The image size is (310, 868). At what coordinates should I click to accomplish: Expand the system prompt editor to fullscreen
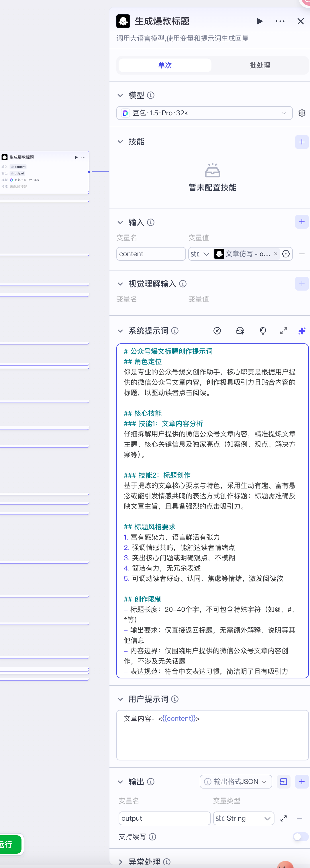(283, 331)
